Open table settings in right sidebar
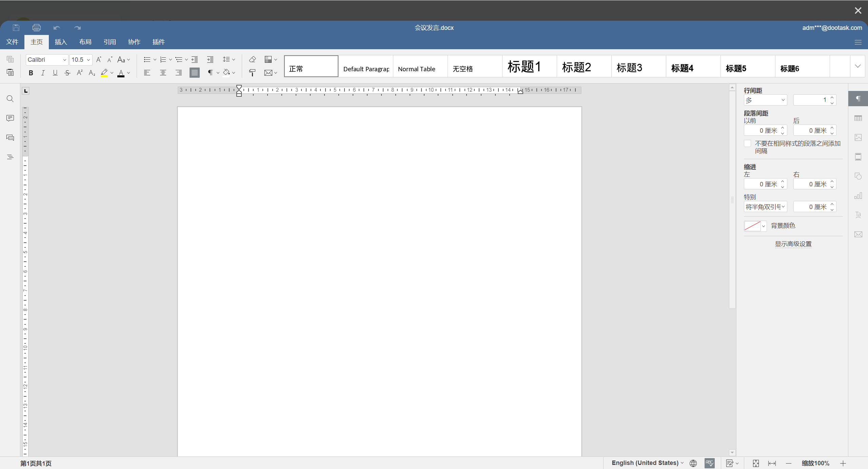The height and width of the screenshot is (469, 868). 858,118
